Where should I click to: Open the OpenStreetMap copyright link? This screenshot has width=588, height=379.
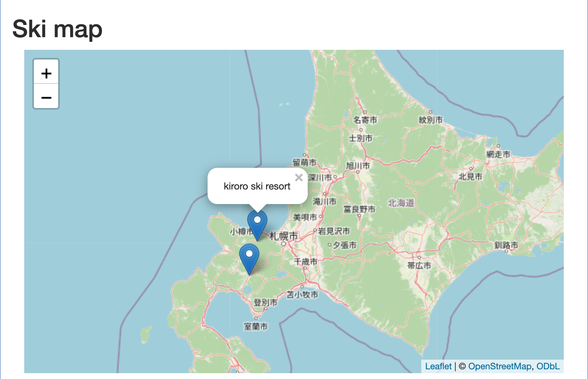(499, 366)
